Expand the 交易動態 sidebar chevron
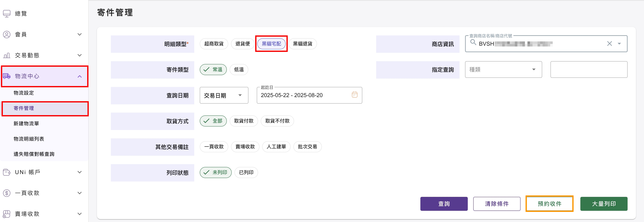 click(x=79, y=55)
